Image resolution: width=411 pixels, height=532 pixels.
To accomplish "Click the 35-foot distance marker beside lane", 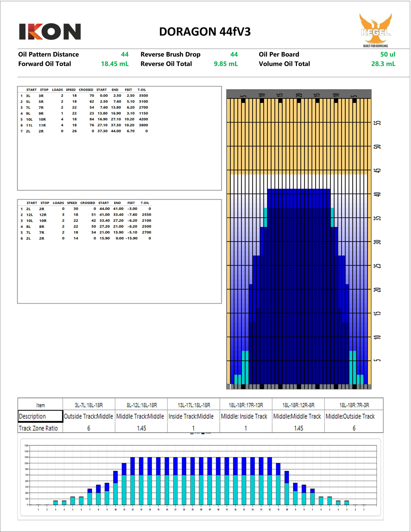I will pos(378,218).
